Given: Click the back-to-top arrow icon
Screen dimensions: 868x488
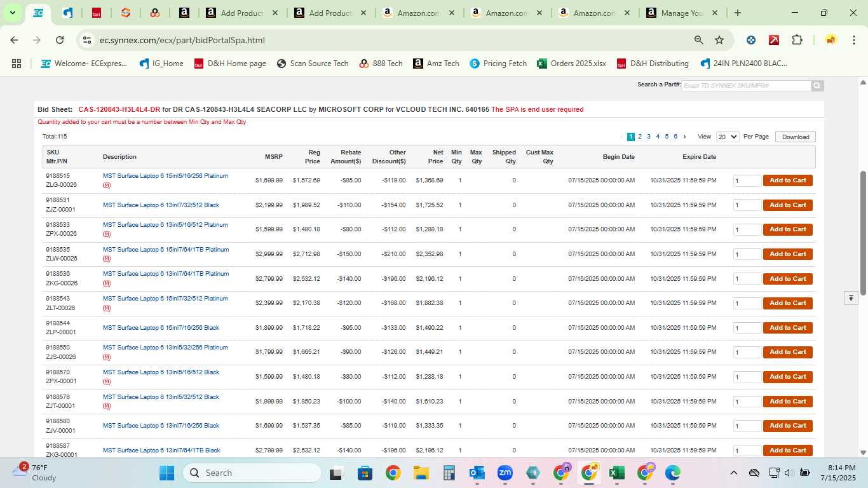Looking at the screenshot, I should 851,297.
